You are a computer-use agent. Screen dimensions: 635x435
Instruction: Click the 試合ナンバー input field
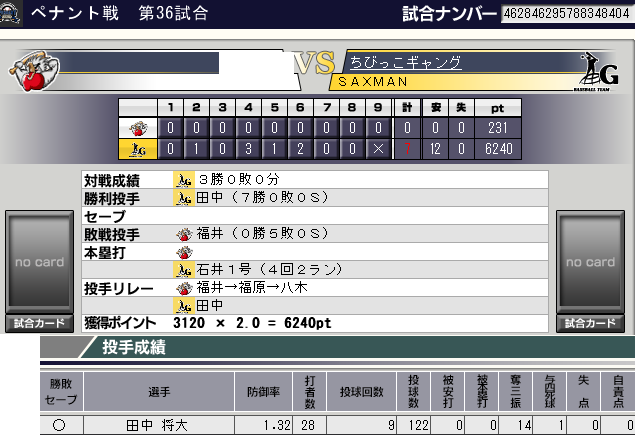coord(566,14)
